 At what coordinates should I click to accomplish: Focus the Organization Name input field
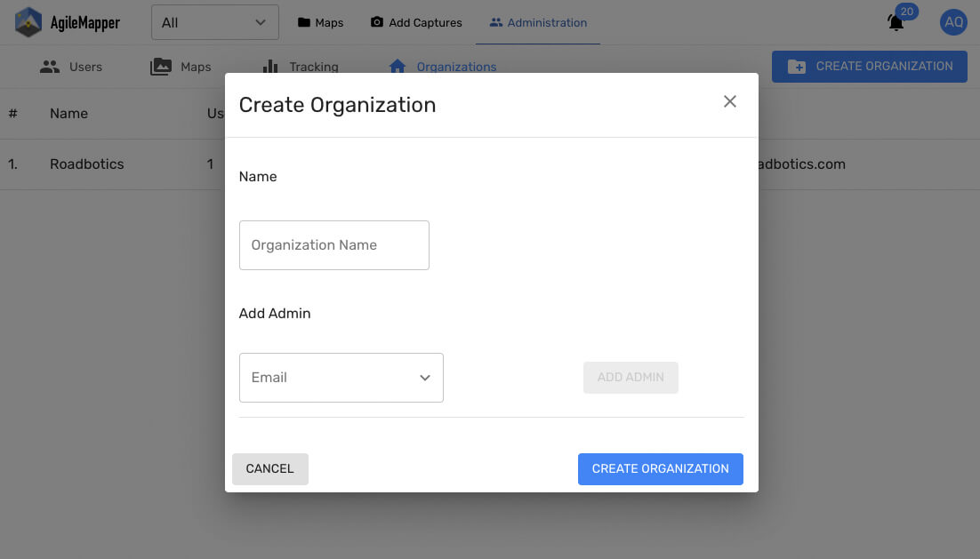(x=334, y=244)
